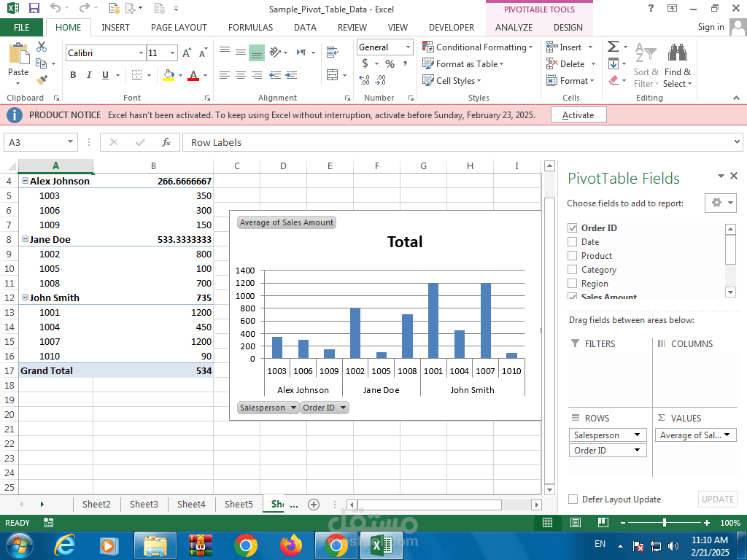Apply center horizontal alignment

click(241, 75)
